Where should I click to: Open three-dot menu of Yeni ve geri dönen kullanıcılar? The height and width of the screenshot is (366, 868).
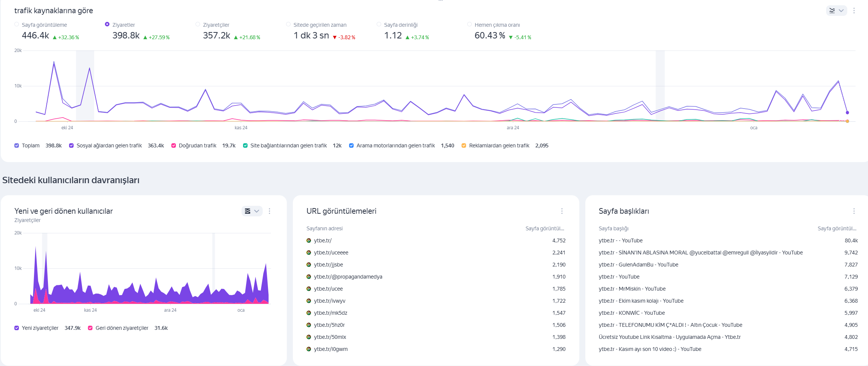coord(269,211)
